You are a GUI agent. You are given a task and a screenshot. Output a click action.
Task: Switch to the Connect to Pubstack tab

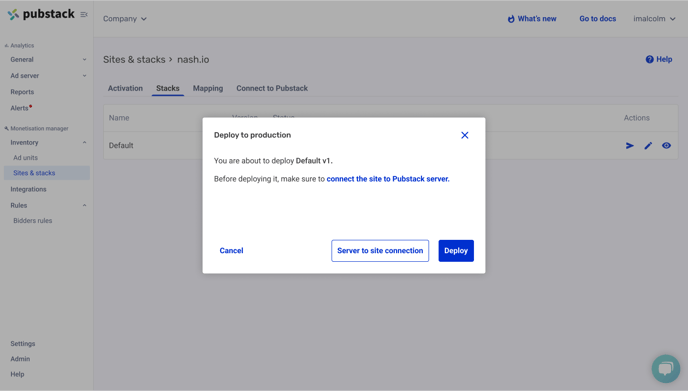pyautogui.click(x=272, y=88)
